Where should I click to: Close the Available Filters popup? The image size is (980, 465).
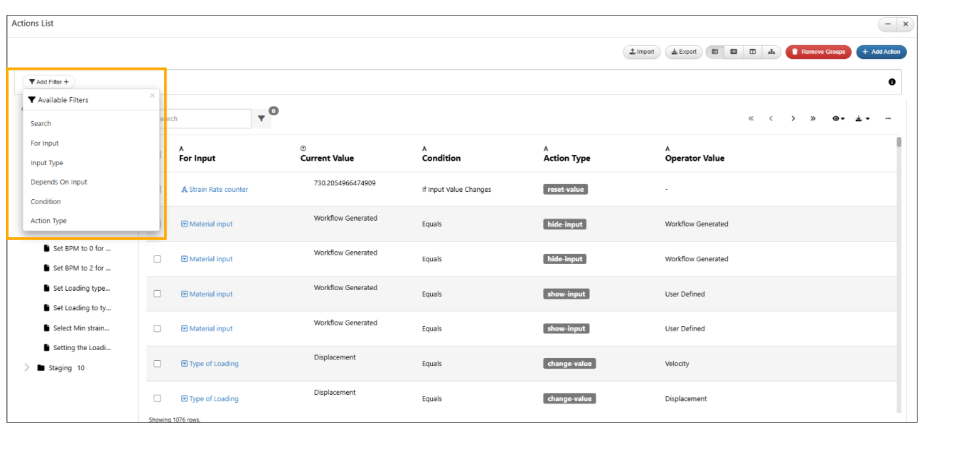coord(152,96)
